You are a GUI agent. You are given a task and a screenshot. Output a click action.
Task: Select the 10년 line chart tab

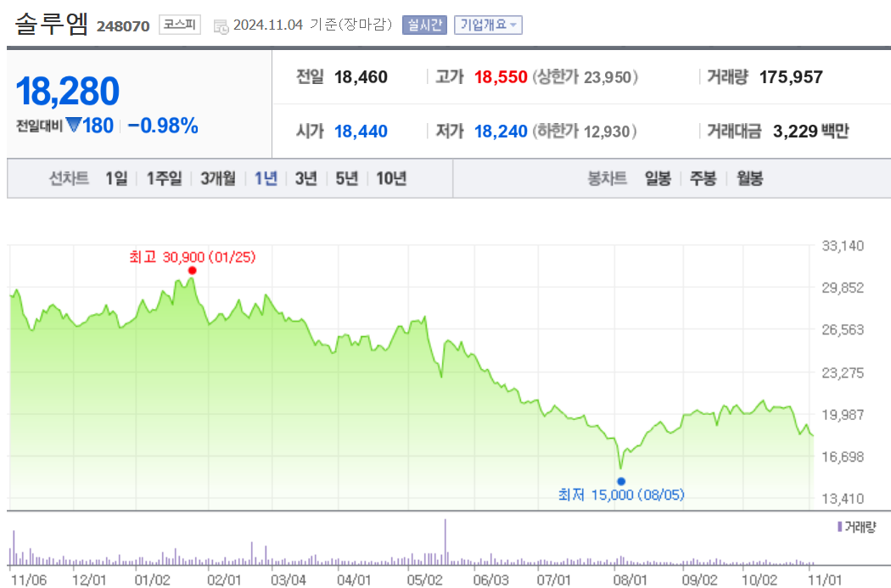pos(391,178)
